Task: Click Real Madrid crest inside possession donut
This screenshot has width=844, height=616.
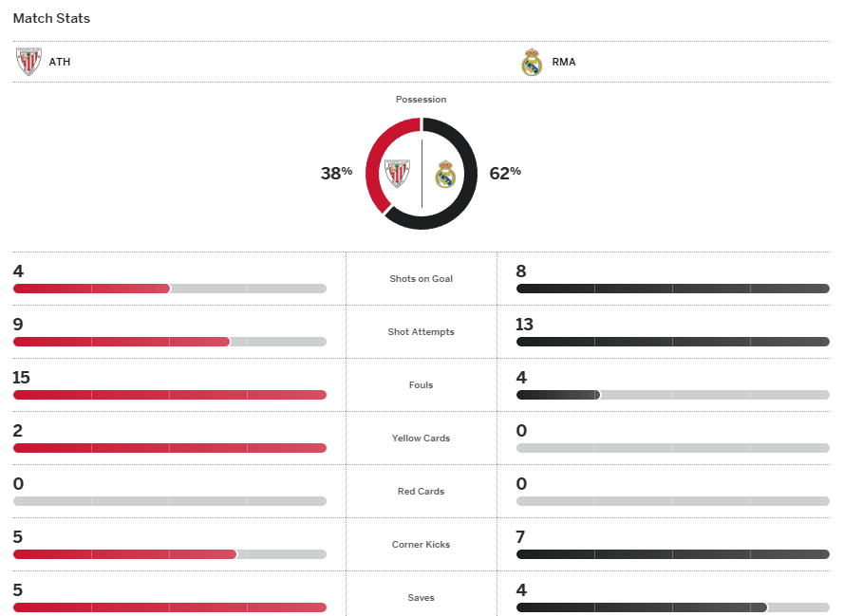Action: coord(445,174)
